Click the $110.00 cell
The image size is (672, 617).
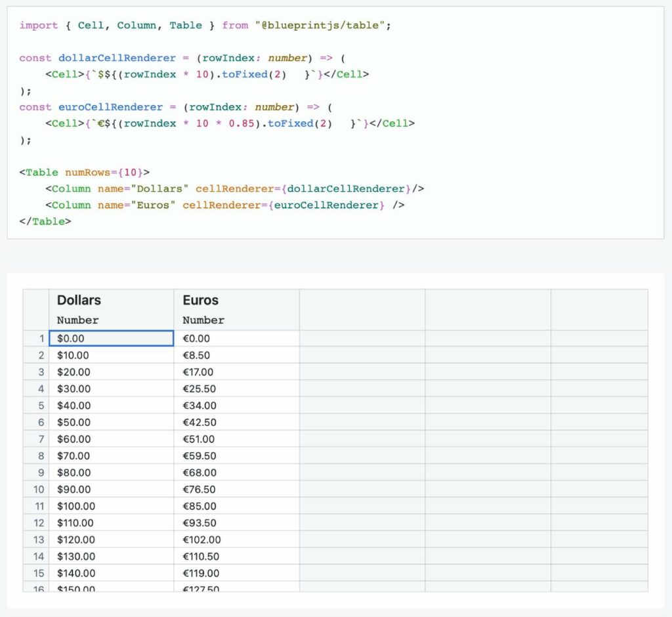(112, 522)
